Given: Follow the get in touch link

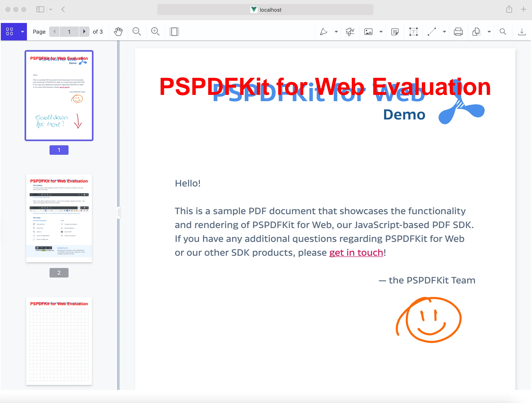Looking at the screenshot, I should (x=356, y=253).
